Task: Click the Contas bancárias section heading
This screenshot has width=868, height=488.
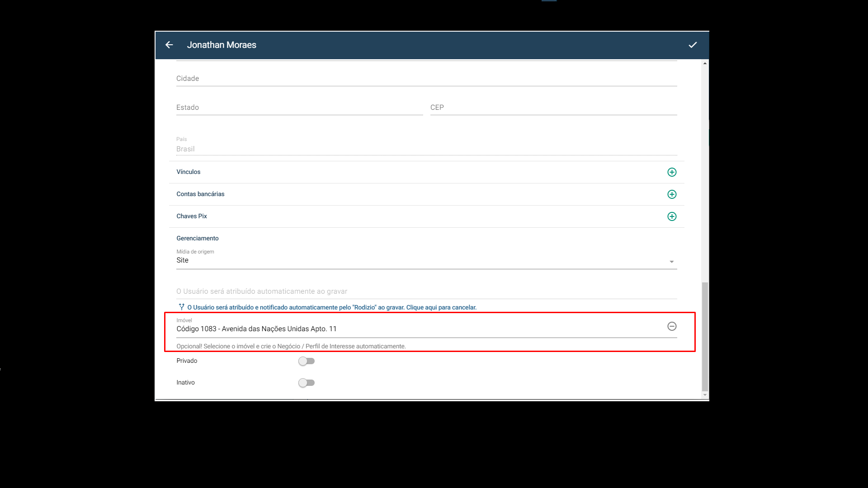Action: click(x=200, y=194)
